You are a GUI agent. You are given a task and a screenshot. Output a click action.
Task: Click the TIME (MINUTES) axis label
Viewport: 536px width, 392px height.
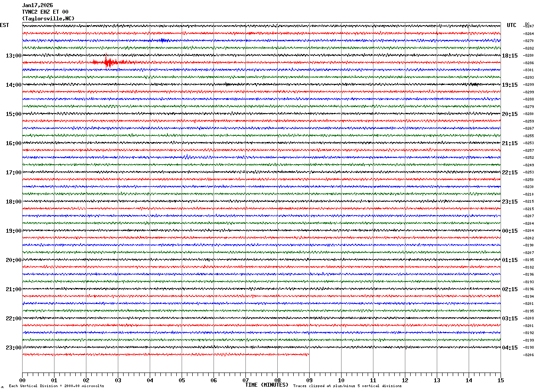click(x=267, y=385)
